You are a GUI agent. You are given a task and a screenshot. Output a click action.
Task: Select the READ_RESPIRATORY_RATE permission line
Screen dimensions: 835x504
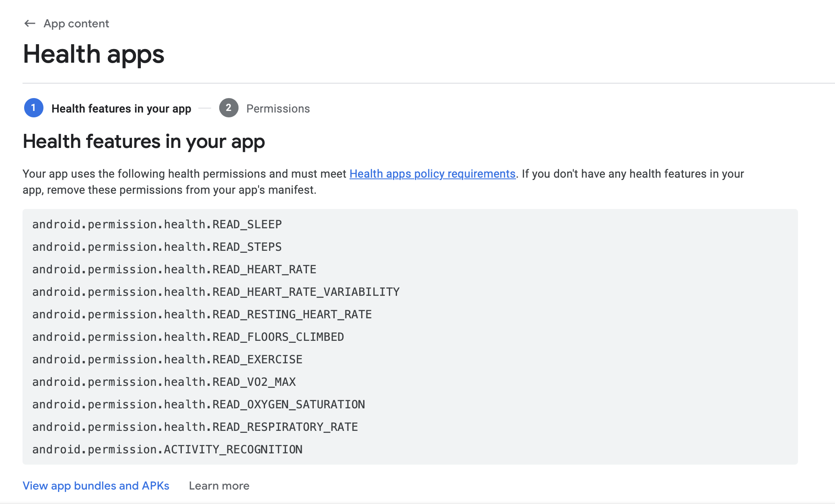[195, 427]
